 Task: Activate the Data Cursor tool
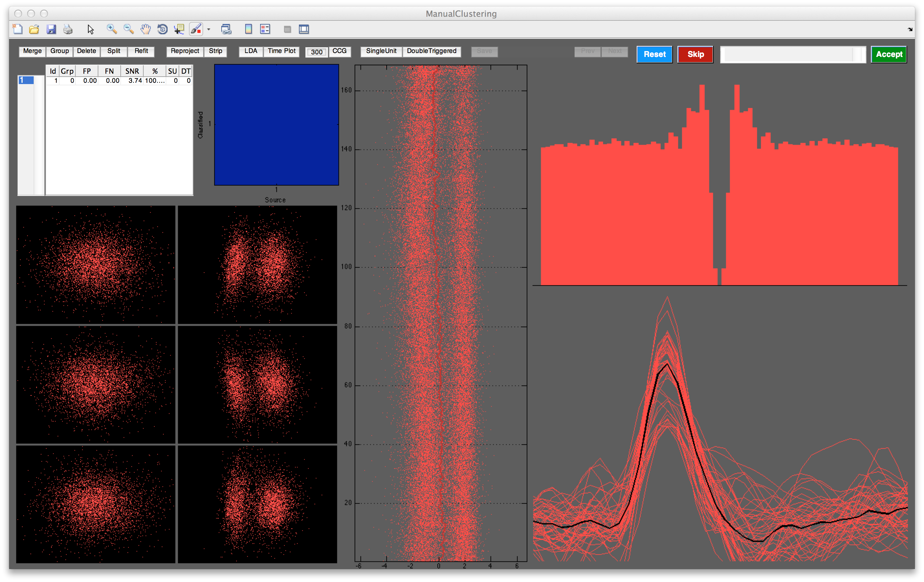coord(179,29)
